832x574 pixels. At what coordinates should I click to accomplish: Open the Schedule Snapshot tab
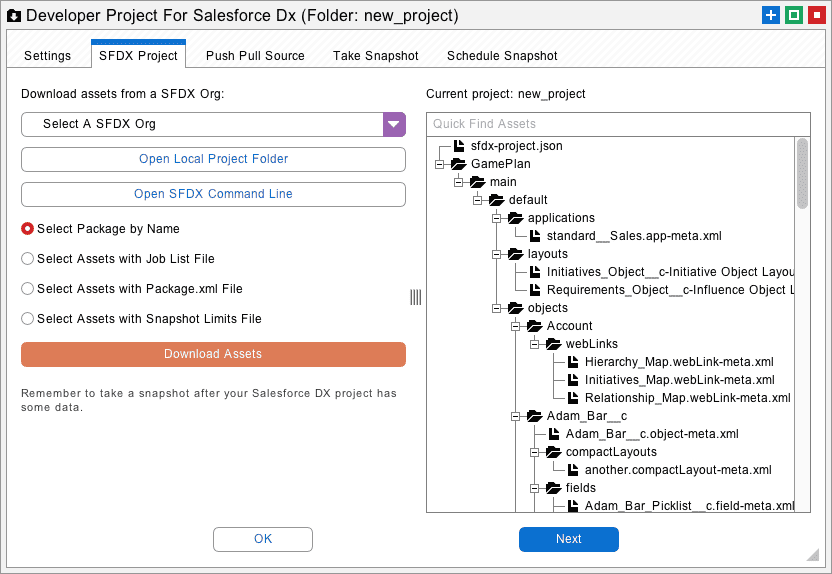[x=502, y=56]
